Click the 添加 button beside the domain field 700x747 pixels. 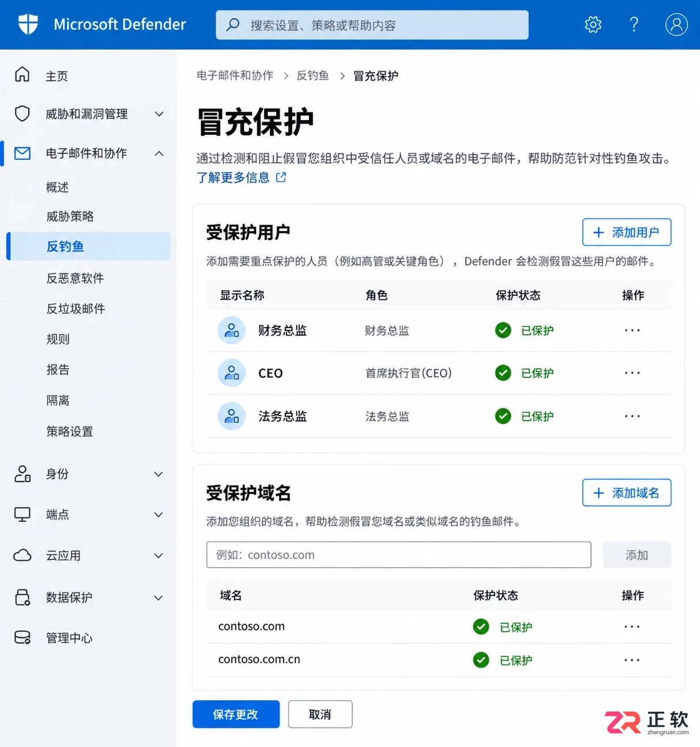(x=637, y=555)
